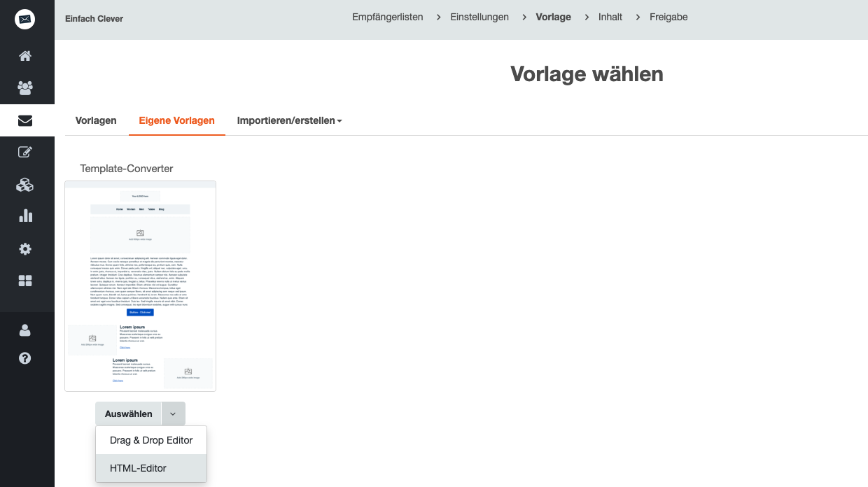Click the Template-Converter preview thumbnail
868x487 pixels.
[140, 286]
